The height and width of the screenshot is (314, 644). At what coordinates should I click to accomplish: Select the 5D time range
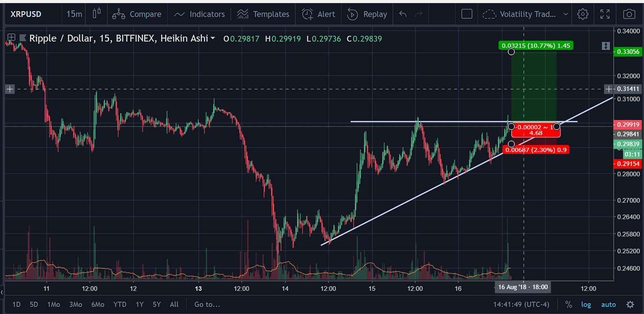(x=34, y=305)
